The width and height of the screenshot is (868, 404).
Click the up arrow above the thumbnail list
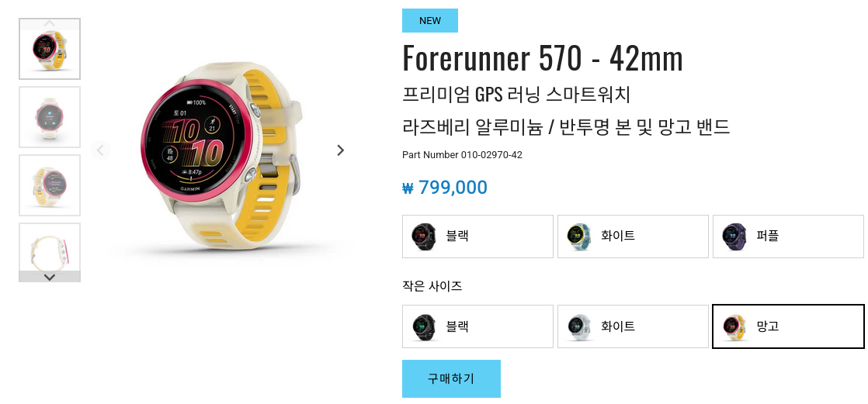[49, 24]
